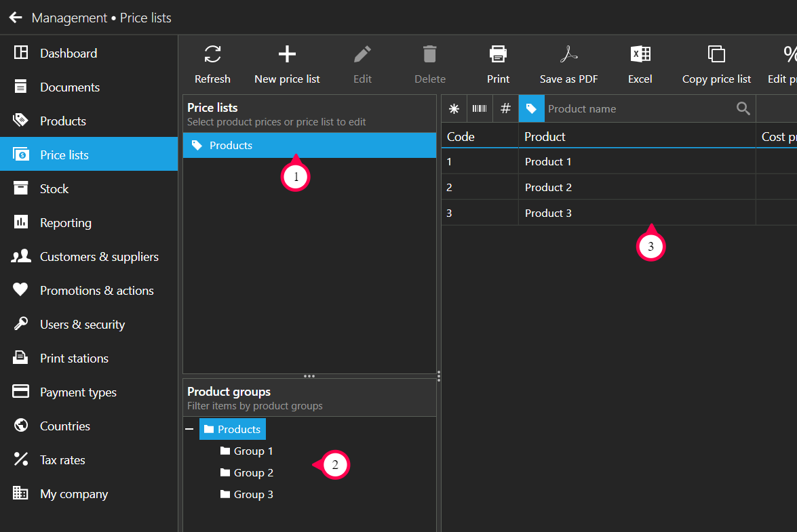Click the Delete trash icon
This screenshot has width=797, height=532.
(x=430, y=54)
